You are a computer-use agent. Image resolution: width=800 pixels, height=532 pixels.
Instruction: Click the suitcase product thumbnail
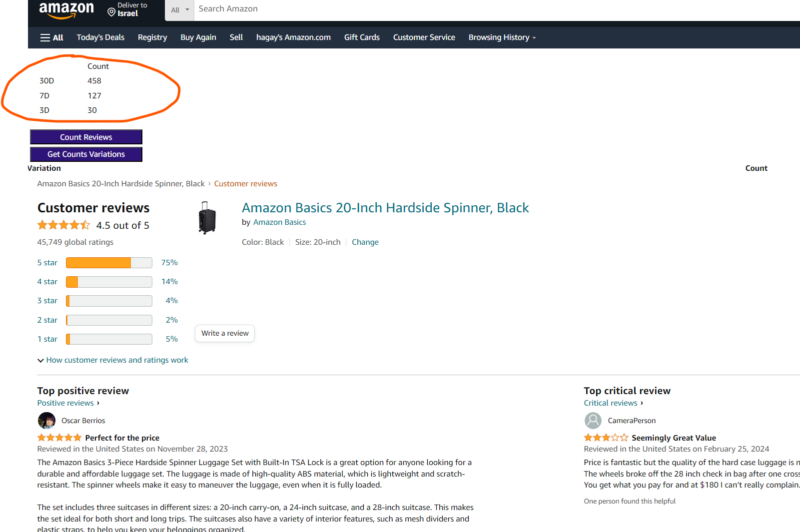[207, 218]
